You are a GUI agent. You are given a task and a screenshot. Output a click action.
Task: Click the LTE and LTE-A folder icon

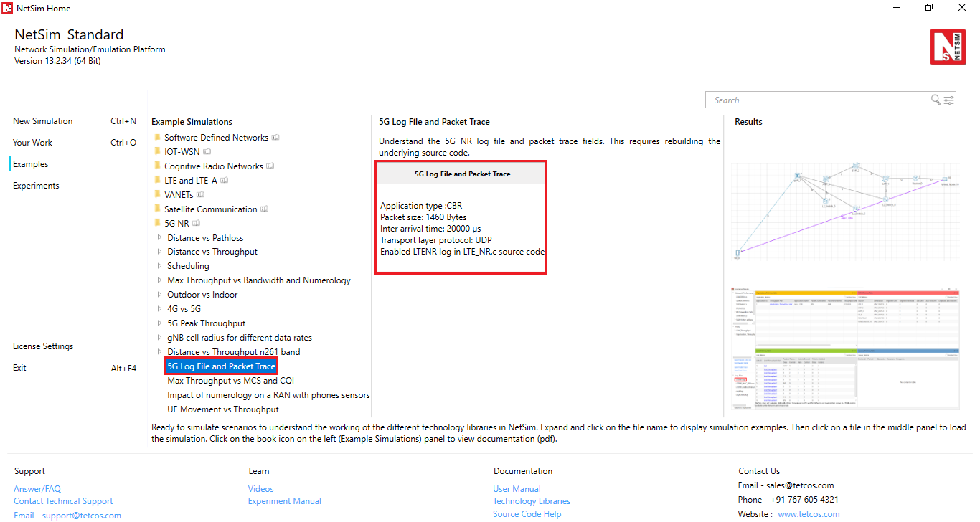click(x=157, y=180)
